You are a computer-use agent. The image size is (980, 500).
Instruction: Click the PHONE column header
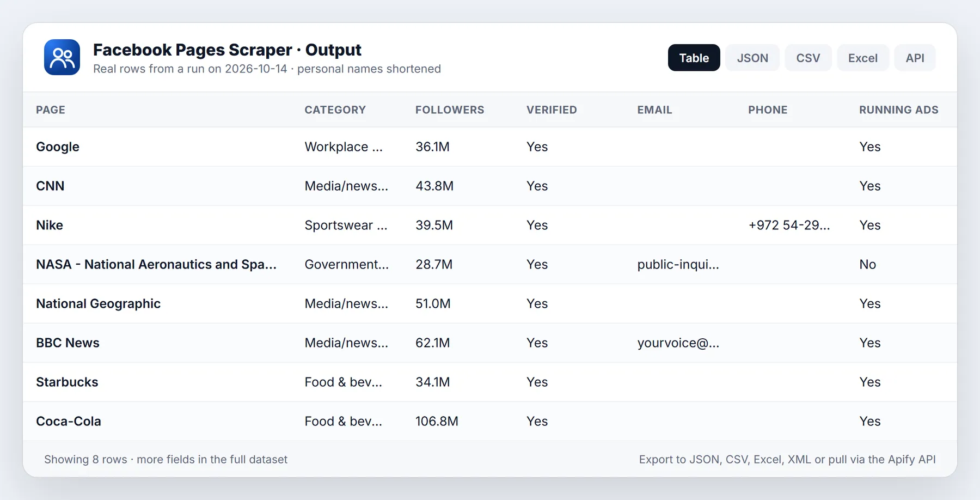[768, 110]
